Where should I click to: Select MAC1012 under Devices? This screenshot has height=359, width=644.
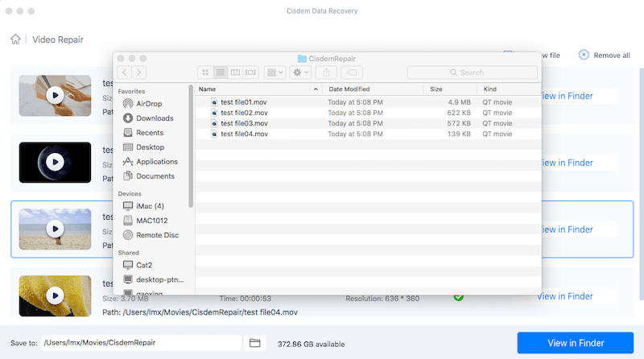pyautogui.click(x=151, y=221)
